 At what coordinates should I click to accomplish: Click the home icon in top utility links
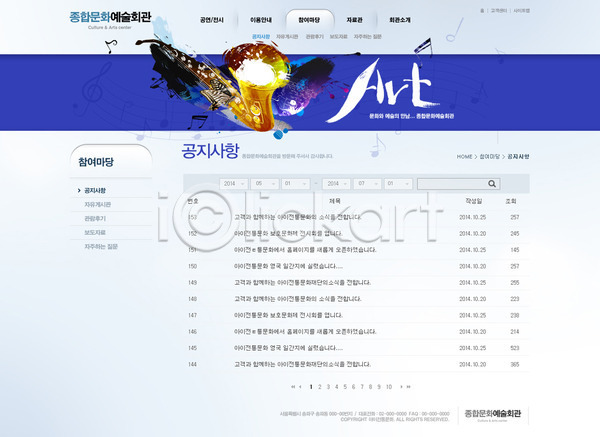pos(482,10)
